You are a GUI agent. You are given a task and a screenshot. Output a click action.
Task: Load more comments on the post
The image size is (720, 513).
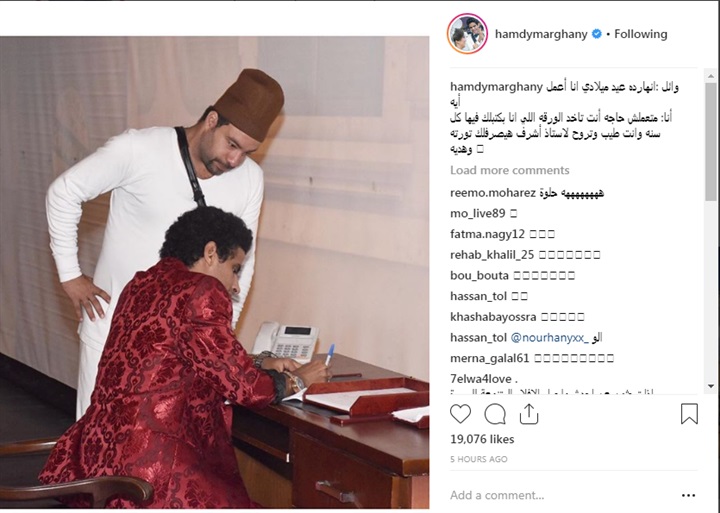(510, 170)
